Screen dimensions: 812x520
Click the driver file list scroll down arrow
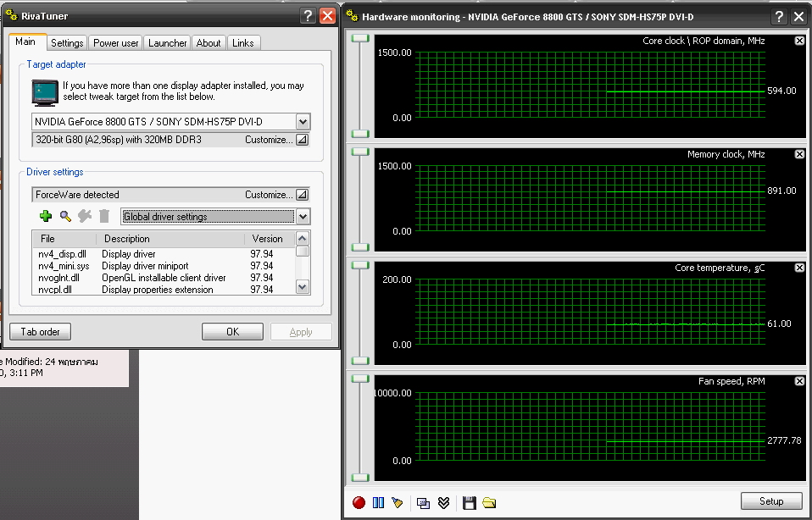coord(303,286)
